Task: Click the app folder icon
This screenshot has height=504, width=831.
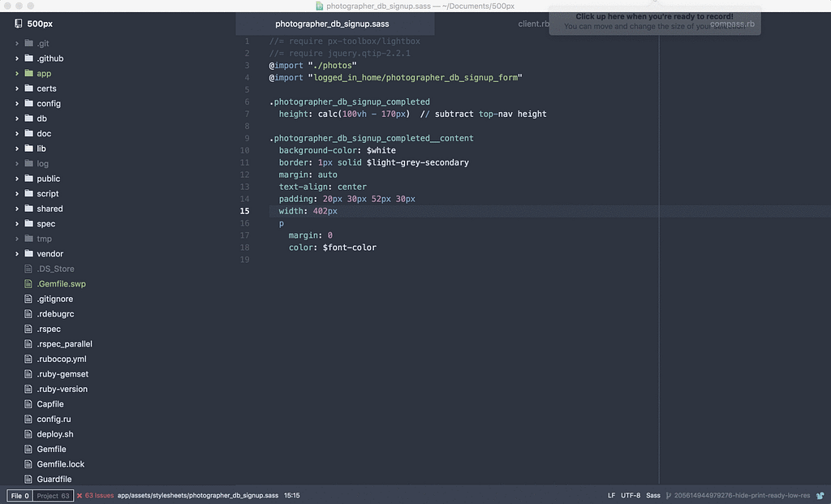Action: (x=28, y=73)
